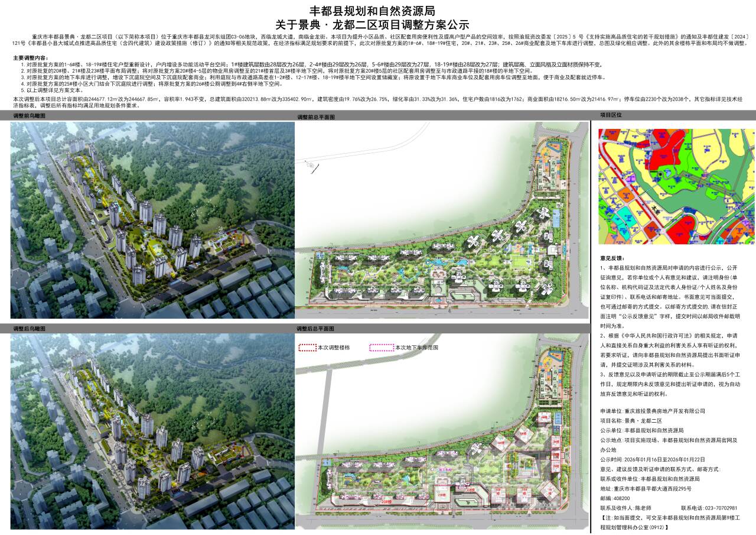The image size is (756, 535).
Task: Select the 项目区位 section header
Action: pyautogui.click(x=611, y=115)
